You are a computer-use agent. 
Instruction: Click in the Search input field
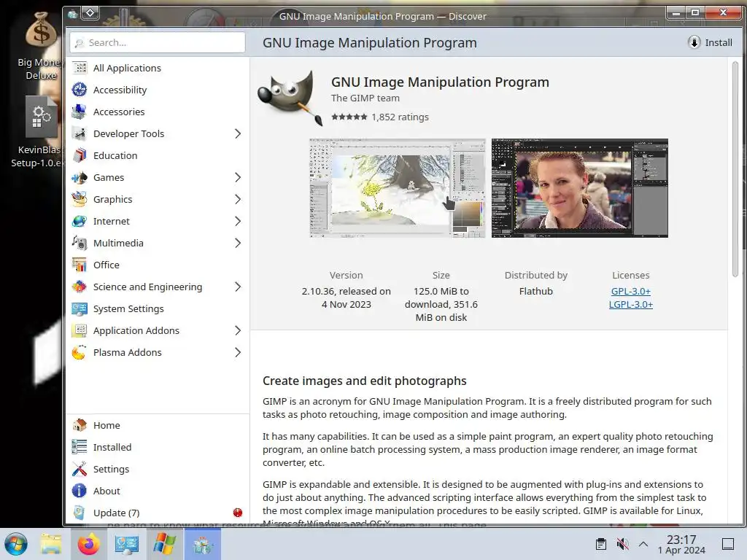(x=158, y=42)
